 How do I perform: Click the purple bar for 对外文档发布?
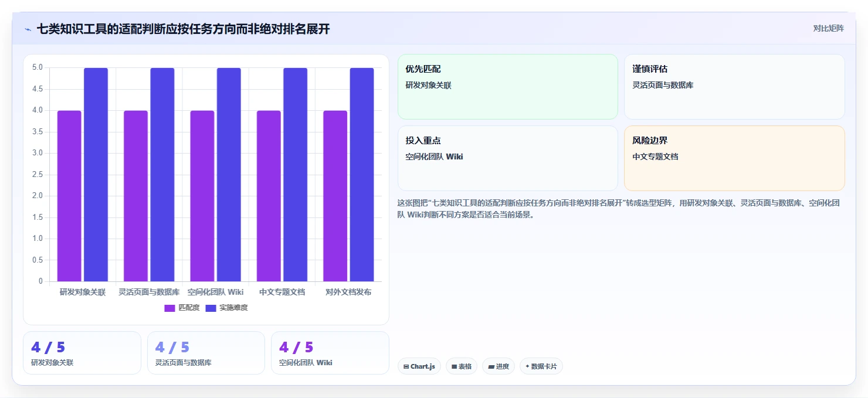coord(335,196)
